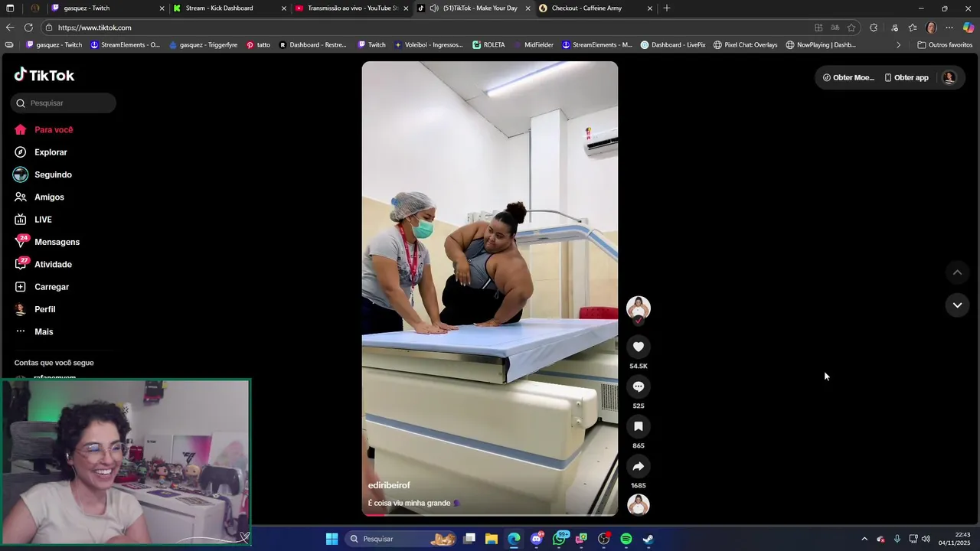Screen dimensions: 980x551
Task: Open the sound disc avatar below share
Action: click(x=638, y=505)
